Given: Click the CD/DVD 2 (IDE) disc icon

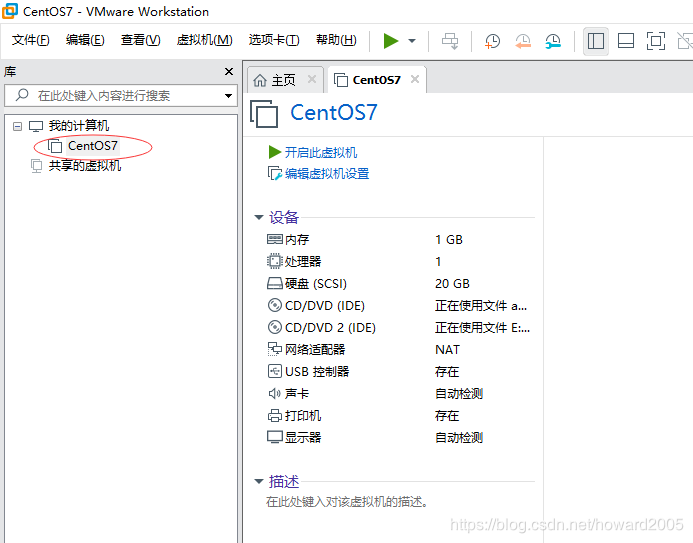Looking at the screenshot, I should [x=274, y=327].
